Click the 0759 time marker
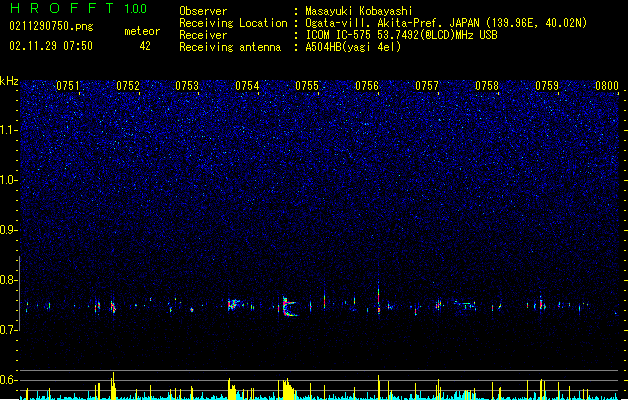Screen dimensions: 629x400 click(x=547, y=86)
